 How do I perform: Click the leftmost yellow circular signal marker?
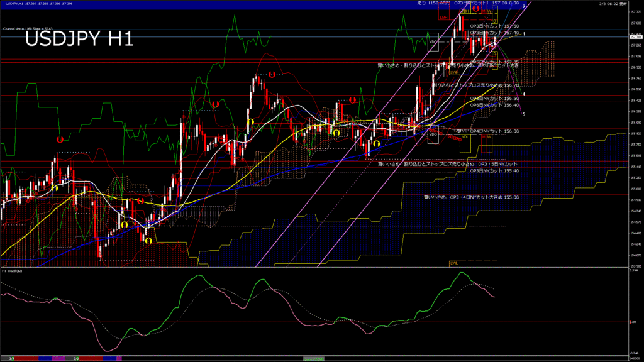[55, 187]
